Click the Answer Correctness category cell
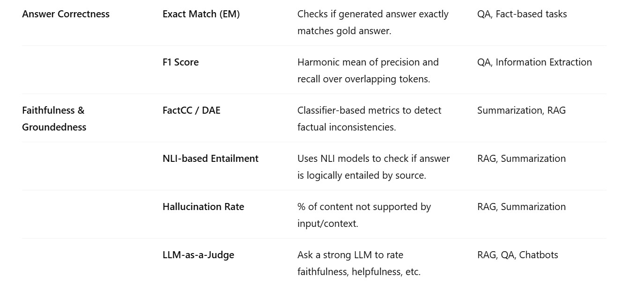Image resolution: width=644 pixels, height=283 pixels. pyautogui.click(x=66, y=14)
